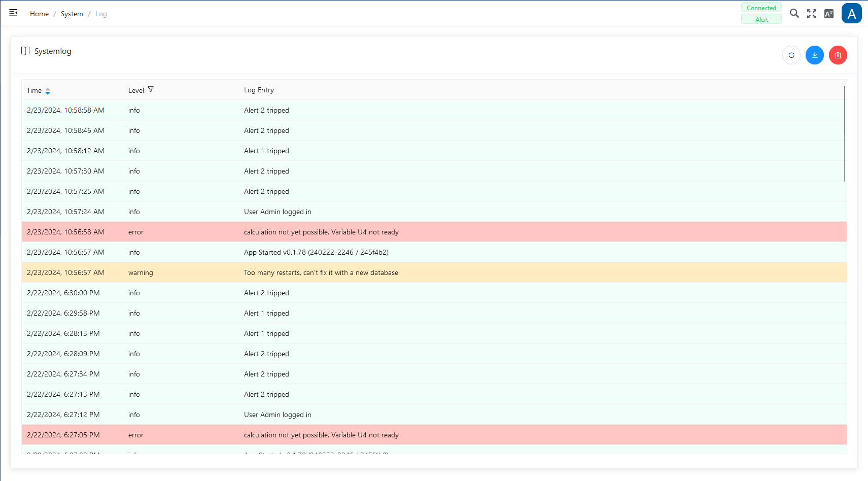Collapse the sidebar menu hamburger icon

point(13,13)
